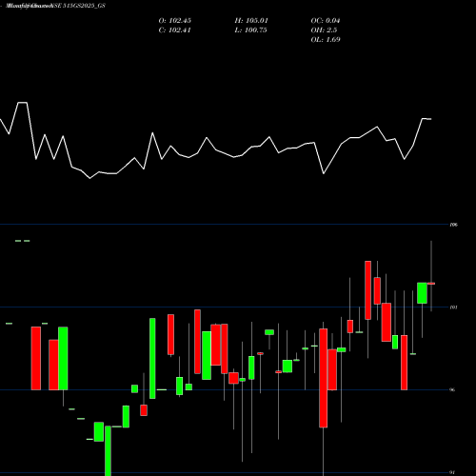The image size is (476, 476).
Task: Click the close price value 'C: 102.41'
Action: [x=175, y=30]
